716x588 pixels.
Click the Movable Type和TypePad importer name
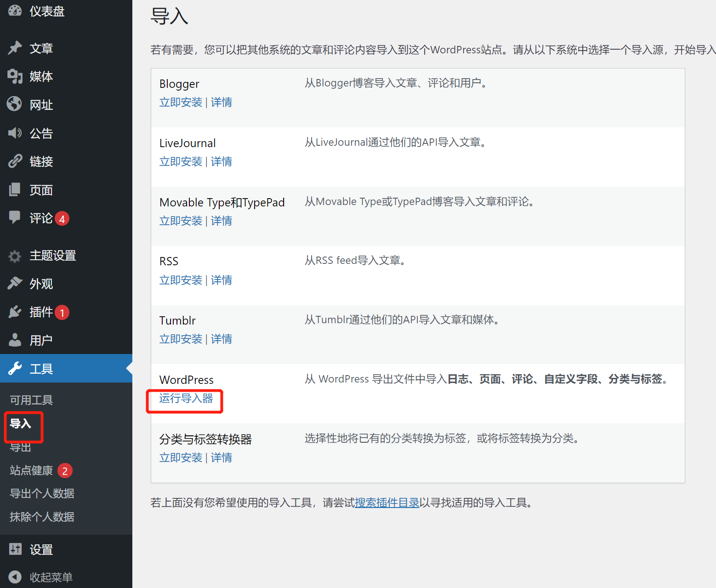pos(222,202)
